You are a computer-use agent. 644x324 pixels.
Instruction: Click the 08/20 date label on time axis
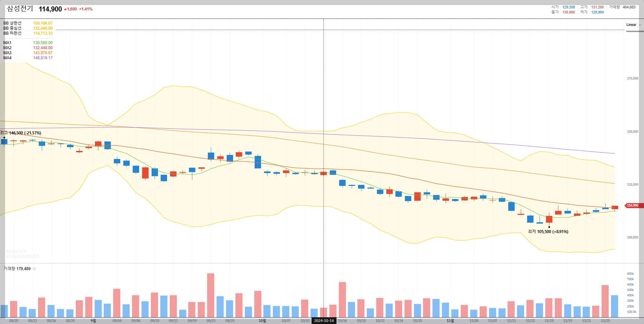[x=14, y=321]
